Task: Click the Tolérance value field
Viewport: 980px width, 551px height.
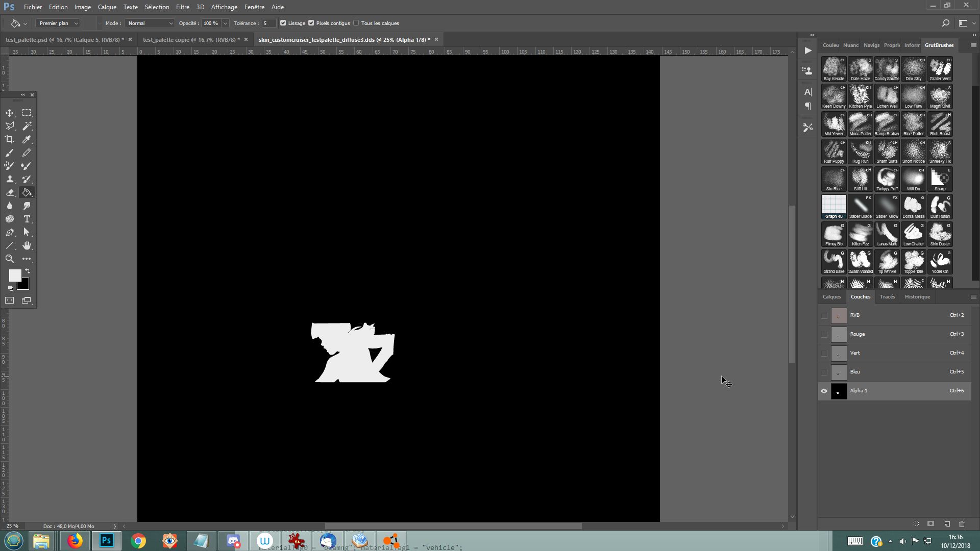Action: point(269,23)
